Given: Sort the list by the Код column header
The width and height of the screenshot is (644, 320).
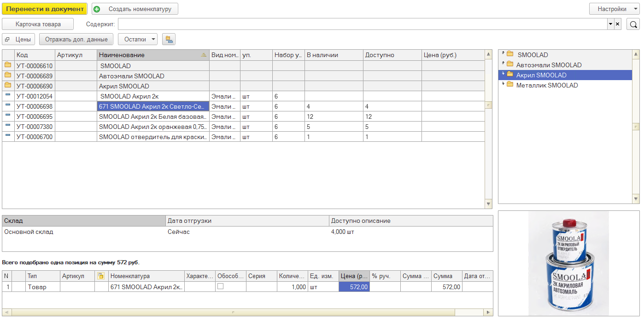Looking at the screenshot, I should (x=35, y=55).
